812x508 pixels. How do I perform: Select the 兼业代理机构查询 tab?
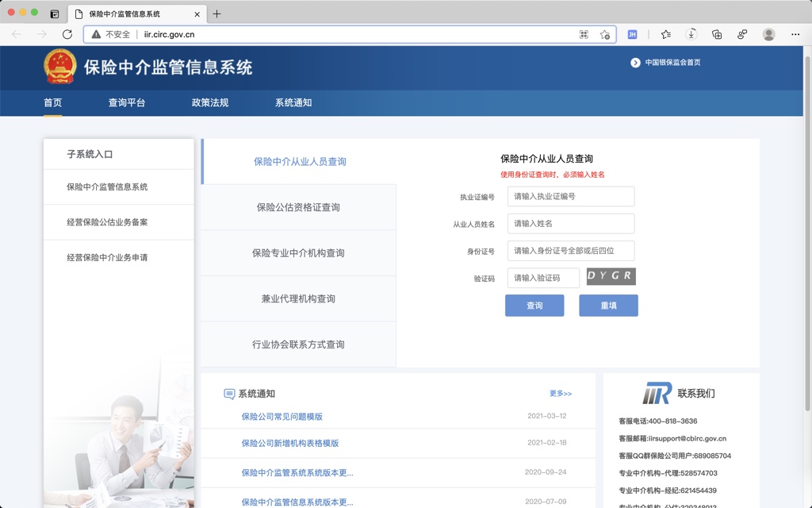pyautogui.click(x=298, y=298)
